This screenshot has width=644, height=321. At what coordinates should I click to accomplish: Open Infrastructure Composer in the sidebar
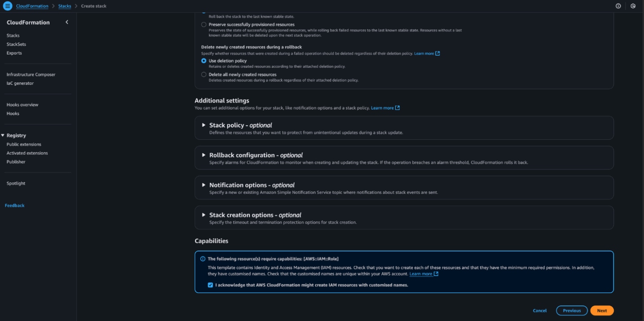[31, 75]
